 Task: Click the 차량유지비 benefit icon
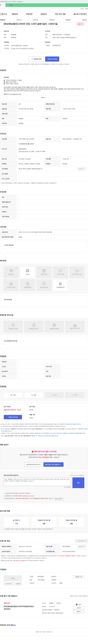(x=44, y=272)
